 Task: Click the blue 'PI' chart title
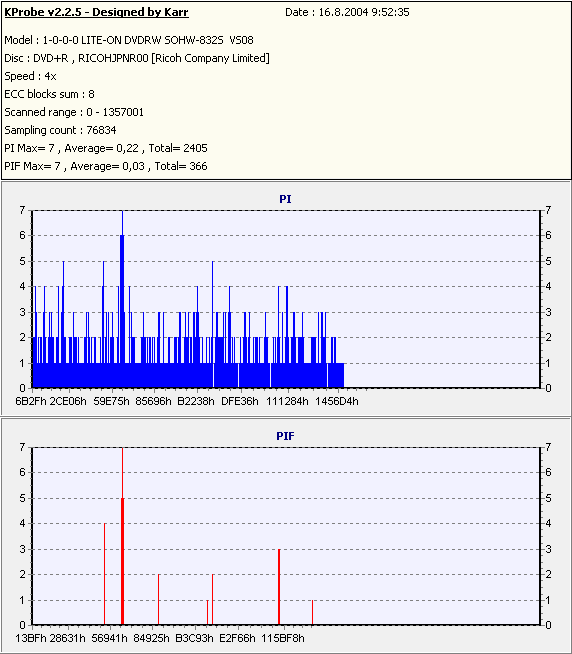[x=285, y=199]
